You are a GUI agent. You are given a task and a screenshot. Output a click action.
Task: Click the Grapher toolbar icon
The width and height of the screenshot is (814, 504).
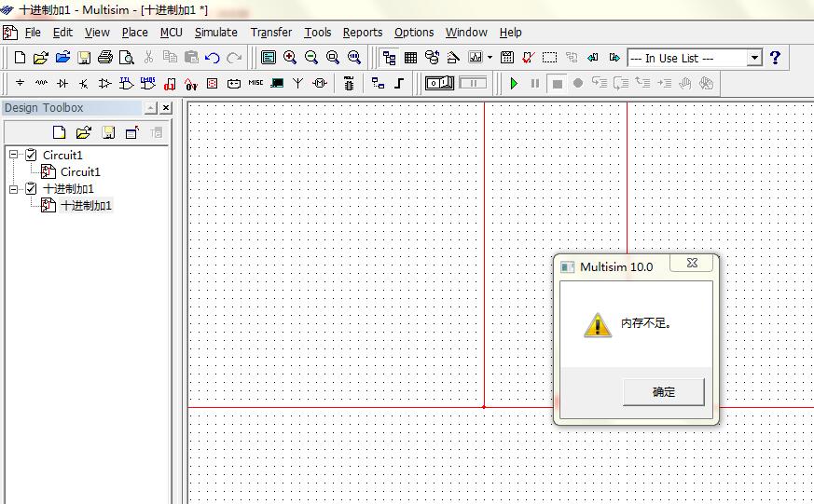coord(476,58)
